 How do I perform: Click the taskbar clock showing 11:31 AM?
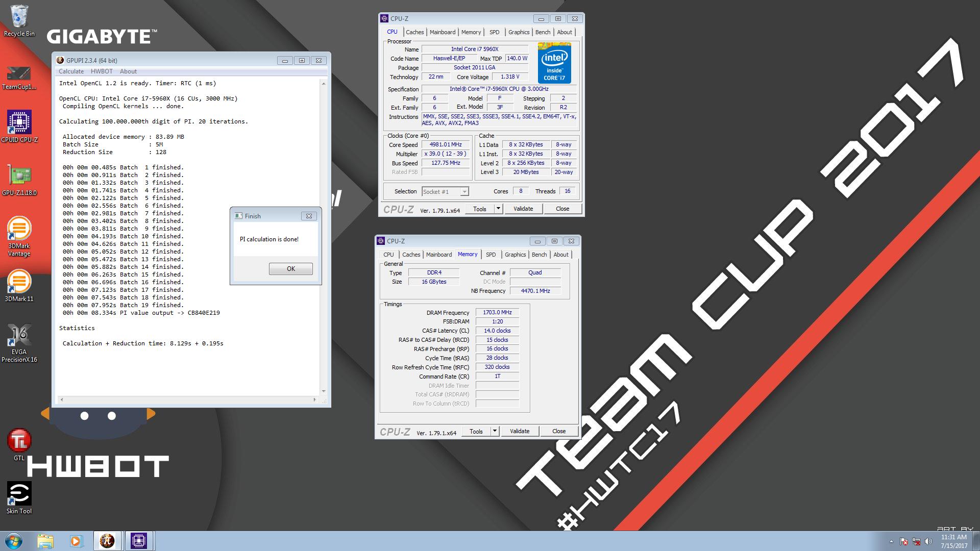(x=954, y=541)
